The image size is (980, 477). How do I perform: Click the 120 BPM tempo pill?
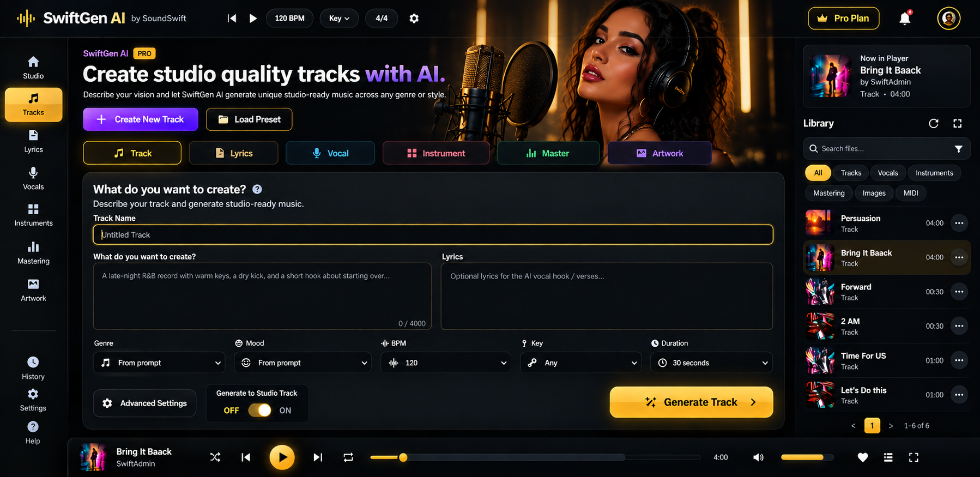[289, 19]
